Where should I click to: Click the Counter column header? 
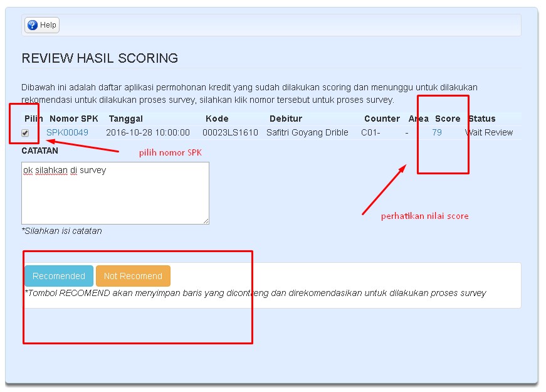coord(382,119)
